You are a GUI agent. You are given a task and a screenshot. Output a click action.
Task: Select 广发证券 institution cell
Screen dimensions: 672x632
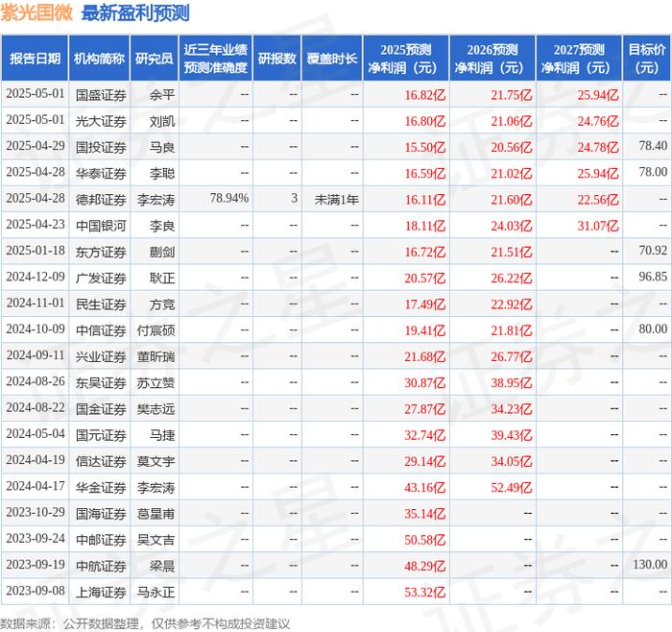[101, 279]
